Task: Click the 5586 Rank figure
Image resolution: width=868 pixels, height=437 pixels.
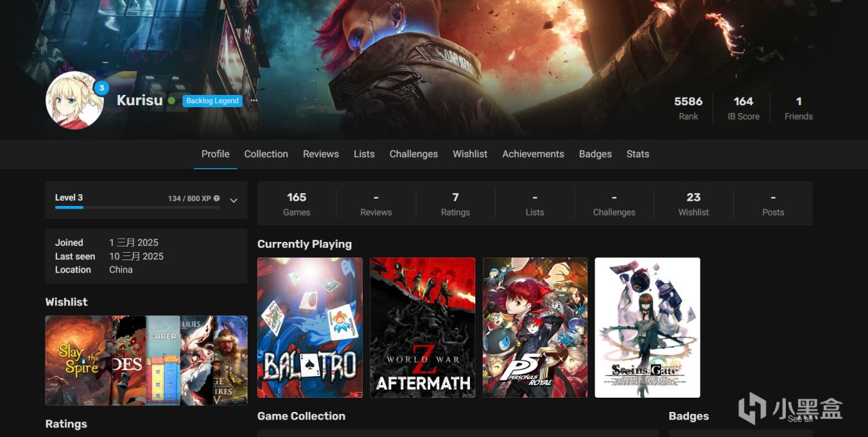Action: click(688, 108)
